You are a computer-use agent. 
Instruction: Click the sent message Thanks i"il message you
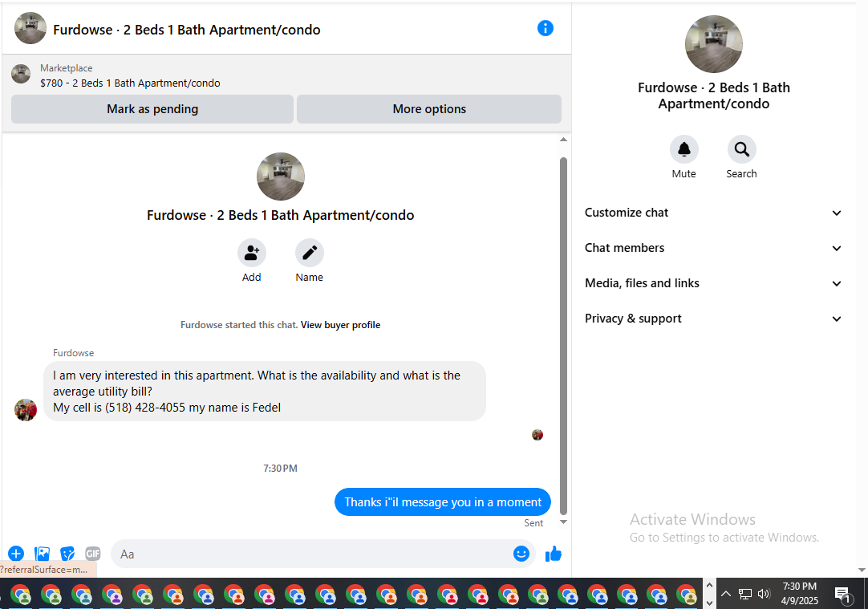(443, 502)
